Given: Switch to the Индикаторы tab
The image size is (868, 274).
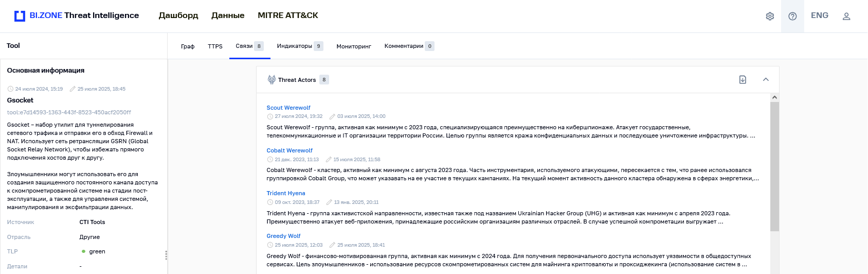Looking at the screenshot, I should click(x=300, y=46).
